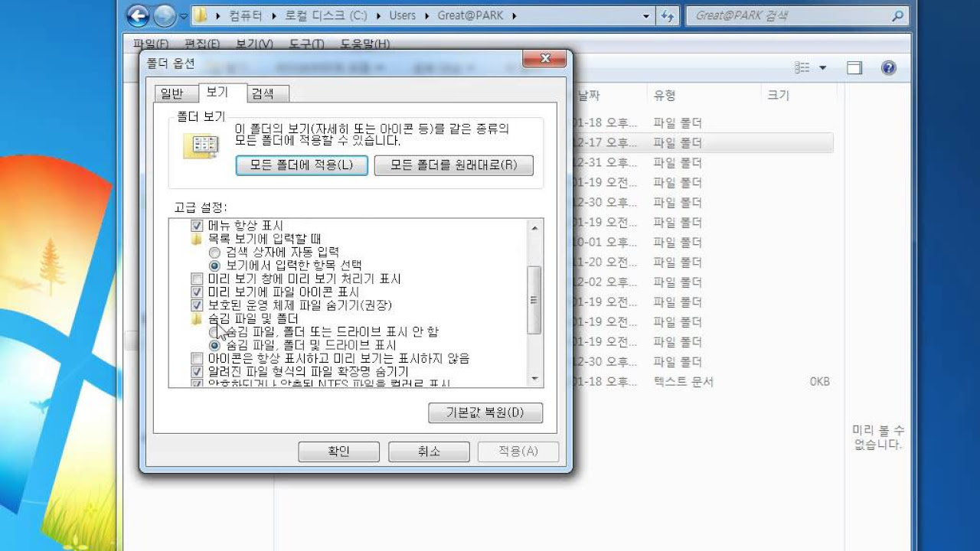Click the 0KB size cell
The height and width of the screenshot is (551, 980).
819,381
